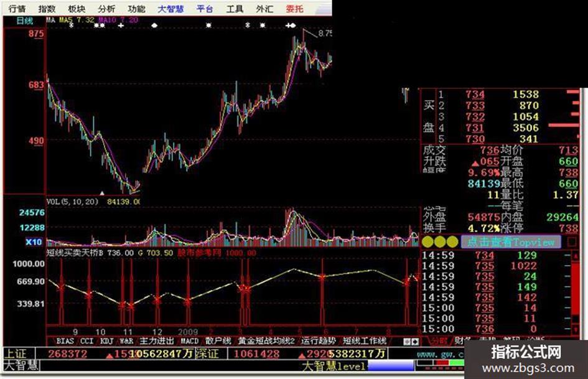Open the 行情 menu
588x379 pixels.
click(x=17, y=8)
